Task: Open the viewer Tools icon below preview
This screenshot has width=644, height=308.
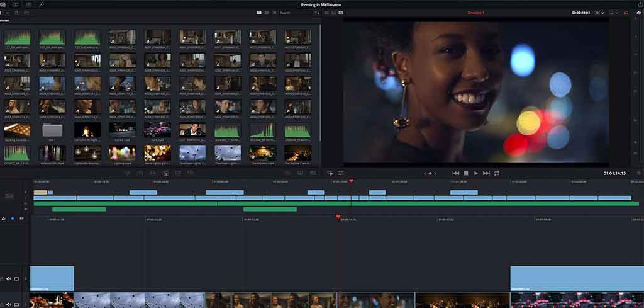Action: point(340,173)
